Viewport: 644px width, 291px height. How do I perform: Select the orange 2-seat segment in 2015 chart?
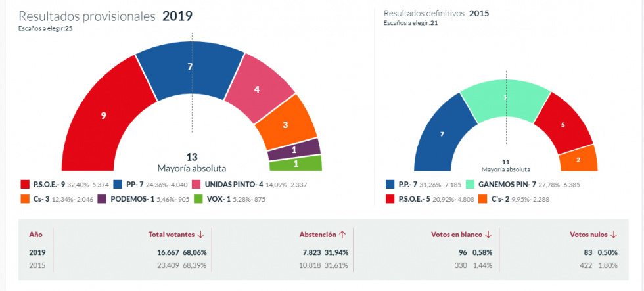click(x=578, y=160)
